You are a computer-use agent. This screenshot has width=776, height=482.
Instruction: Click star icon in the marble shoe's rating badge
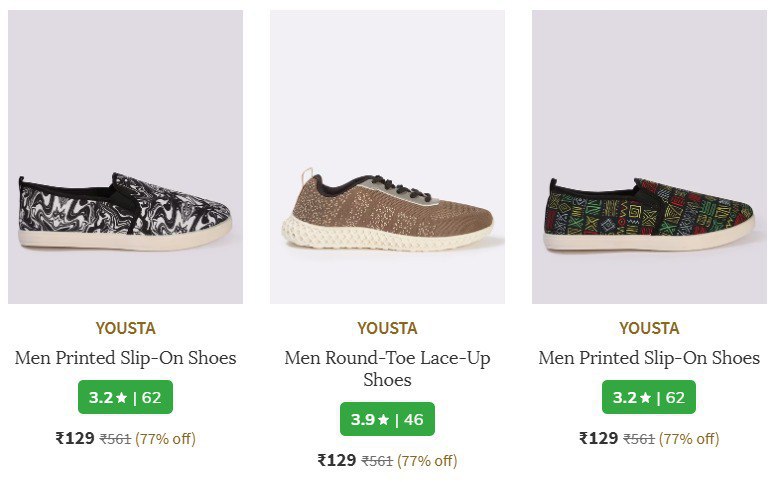pos(121,398)
